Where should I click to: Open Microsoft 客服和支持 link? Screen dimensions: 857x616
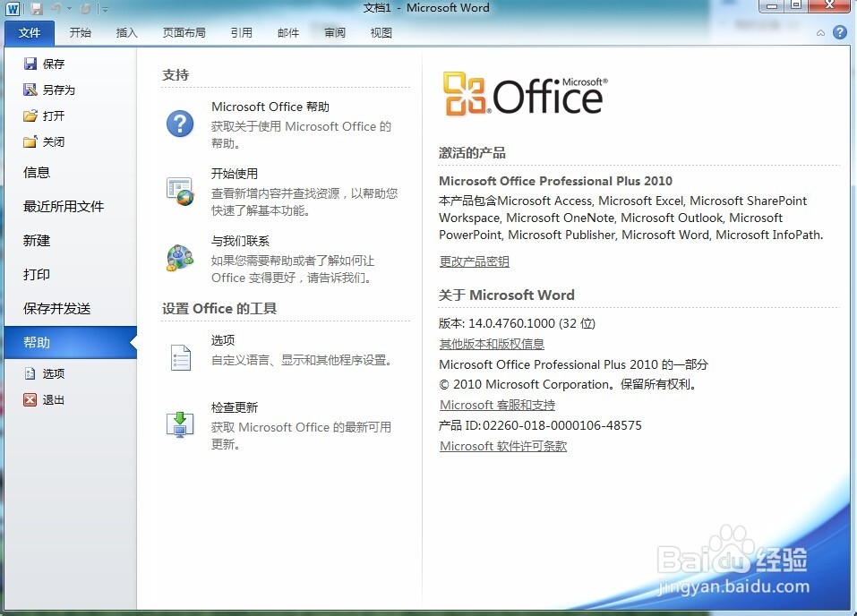pos(497,405)
